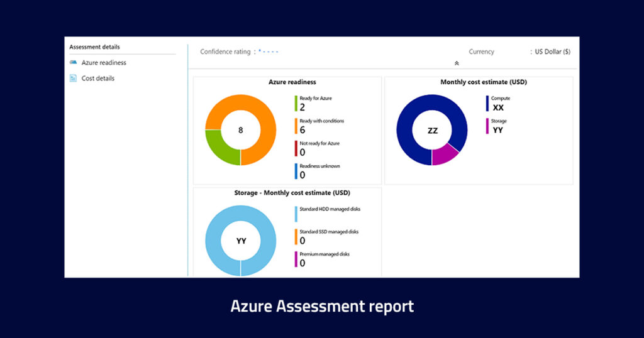Screen dimensions: 644x338
Task: Open Azure readiness in the sidebar
Action: click(x=104, y=63)
